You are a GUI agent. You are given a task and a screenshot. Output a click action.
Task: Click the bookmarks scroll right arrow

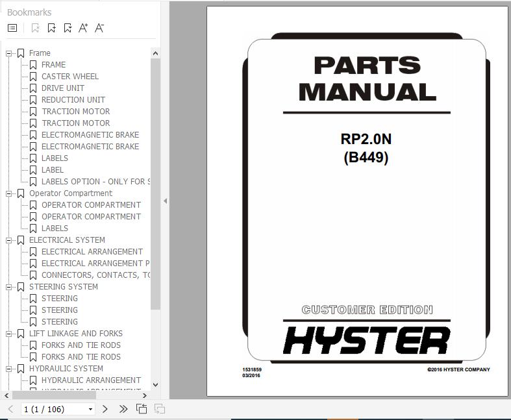coord(145,395)
